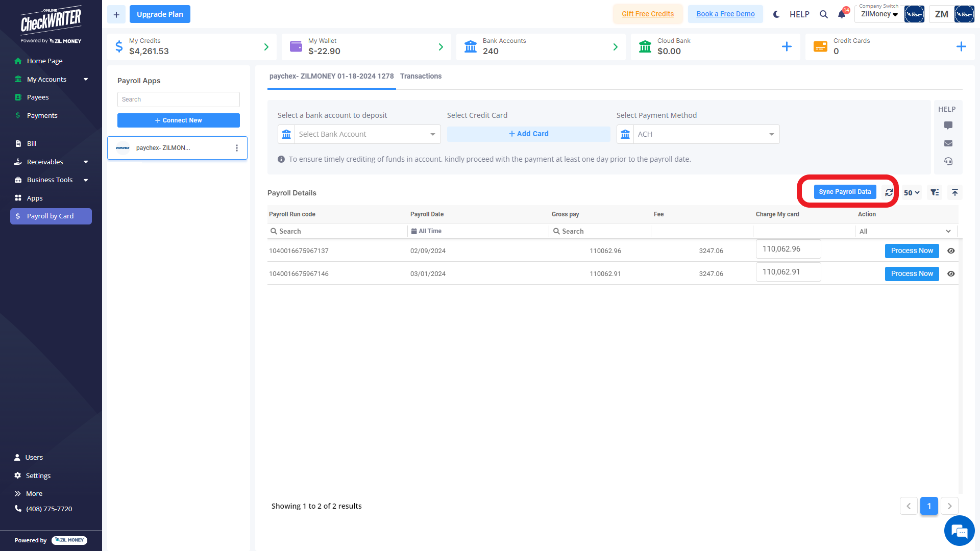Image resolution: width=980 pixels, height=551 pixels.
Task: Click Gross pay search field
Action: pyautogui.click(x=601, y=232)
